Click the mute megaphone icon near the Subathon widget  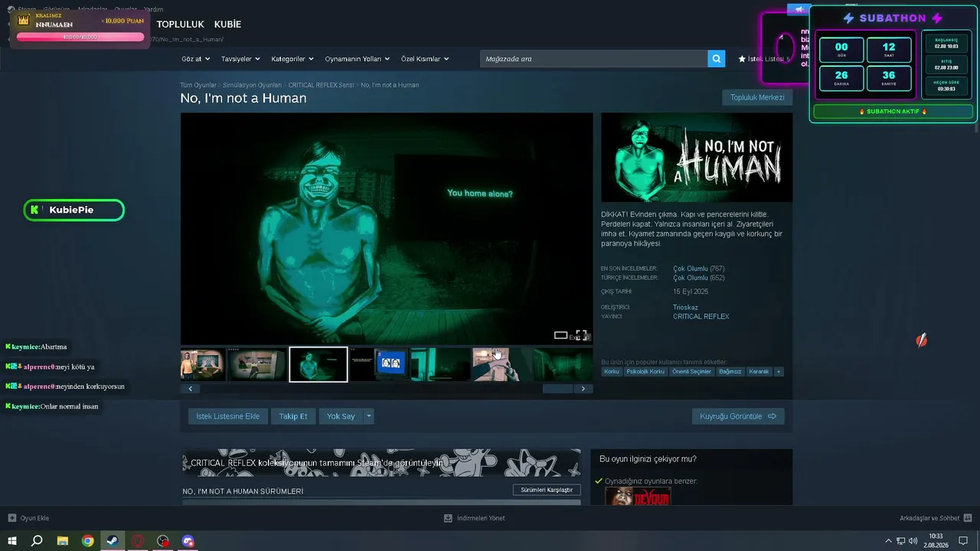coord(799,9)
